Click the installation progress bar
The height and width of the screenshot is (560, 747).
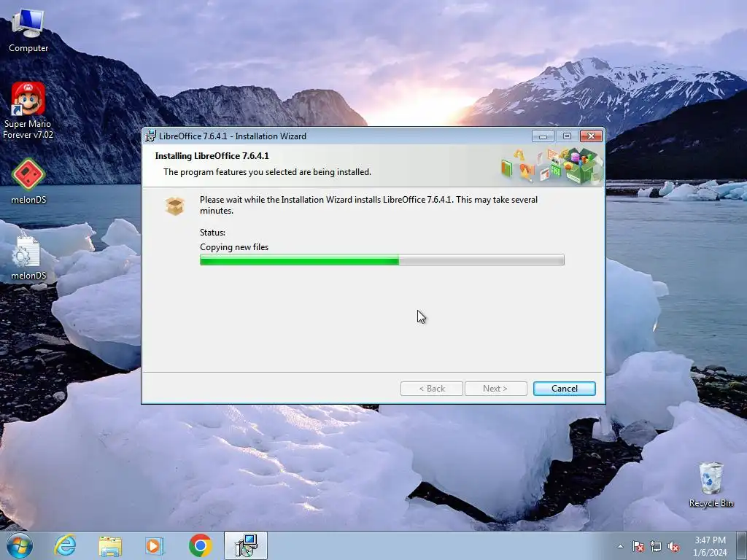(382, 260)
